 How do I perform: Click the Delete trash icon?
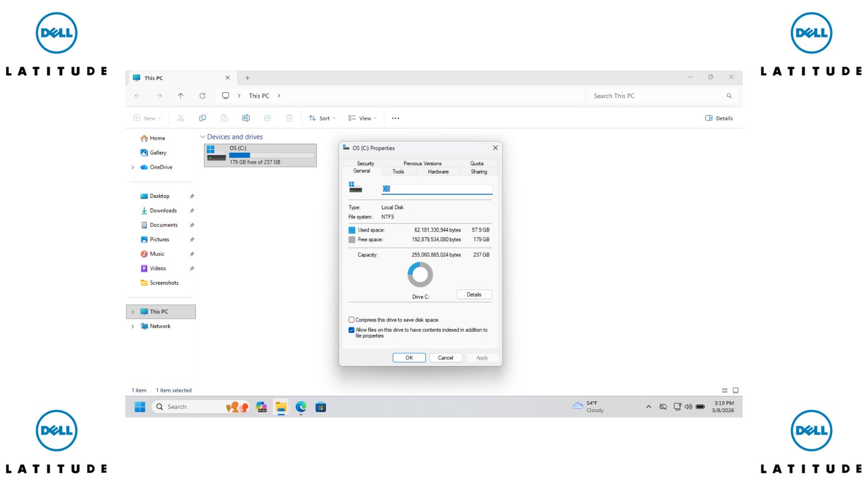[289, 118]
